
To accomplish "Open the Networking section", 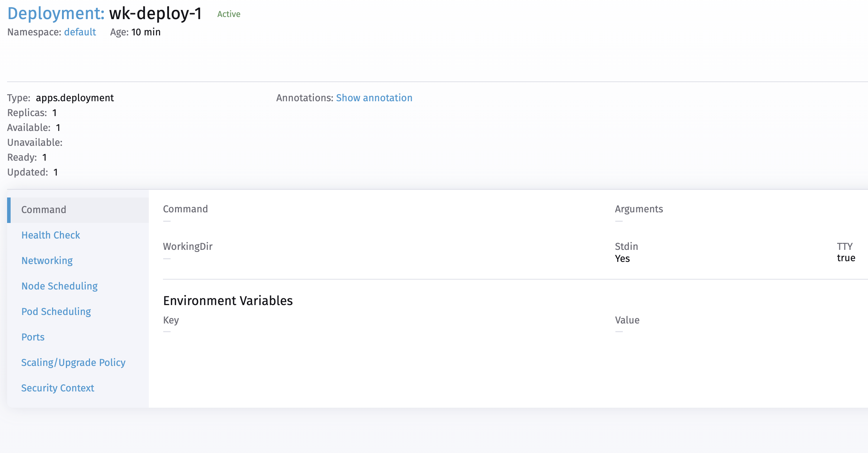I will click(47, 260).
